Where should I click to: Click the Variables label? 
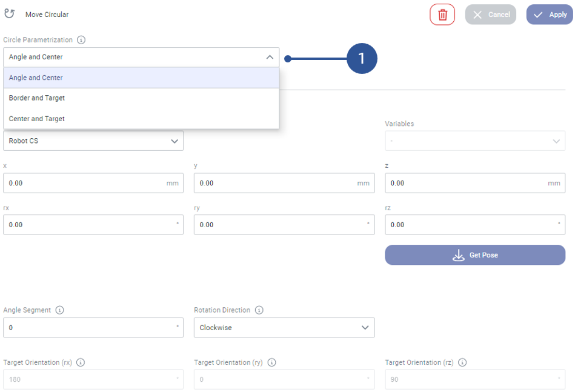[x=399, y=124]
